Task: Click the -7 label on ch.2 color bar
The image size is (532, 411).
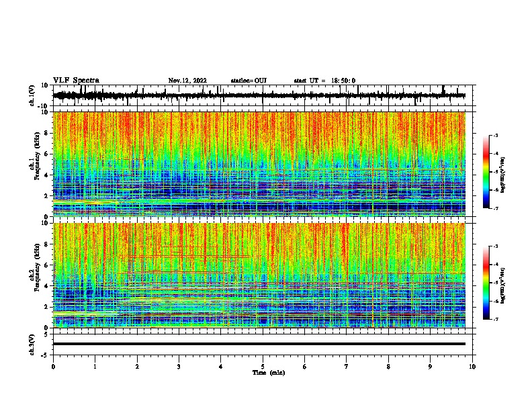Action: point(496,319)
